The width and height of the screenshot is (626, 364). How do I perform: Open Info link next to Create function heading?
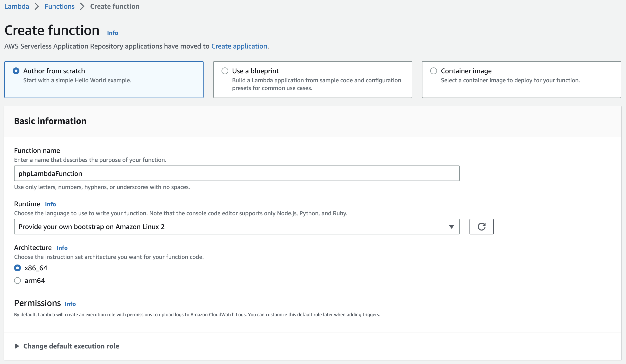click(x=113, y=33)
